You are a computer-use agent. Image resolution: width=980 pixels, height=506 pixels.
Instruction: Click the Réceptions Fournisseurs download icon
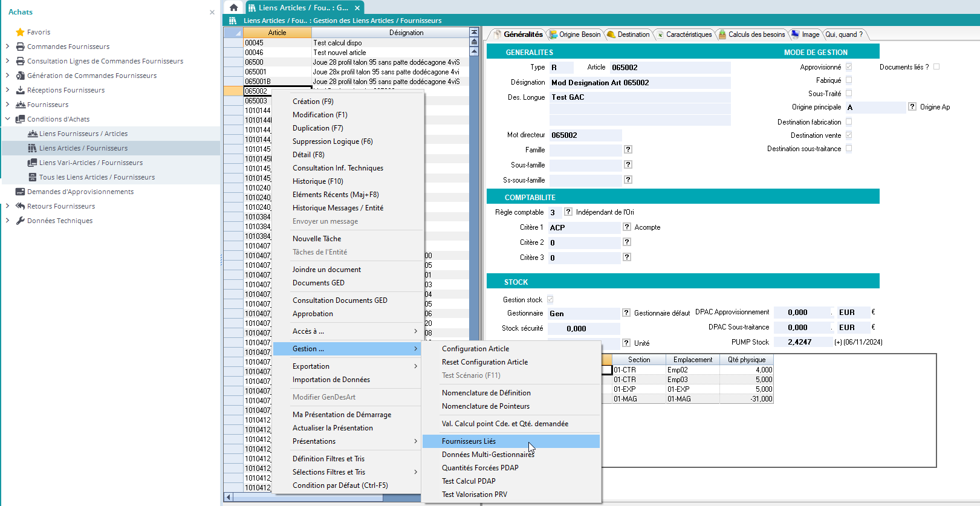coord(20,90)
